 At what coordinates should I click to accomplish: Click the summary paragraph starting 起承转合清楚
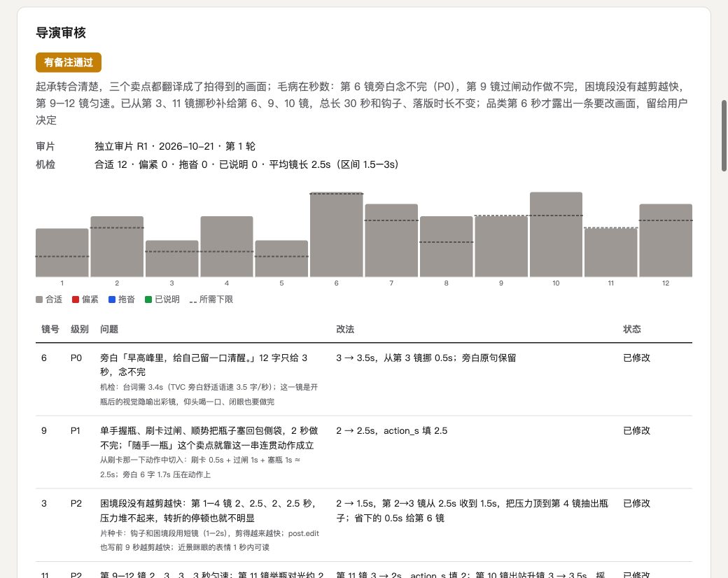click(363, 103)
